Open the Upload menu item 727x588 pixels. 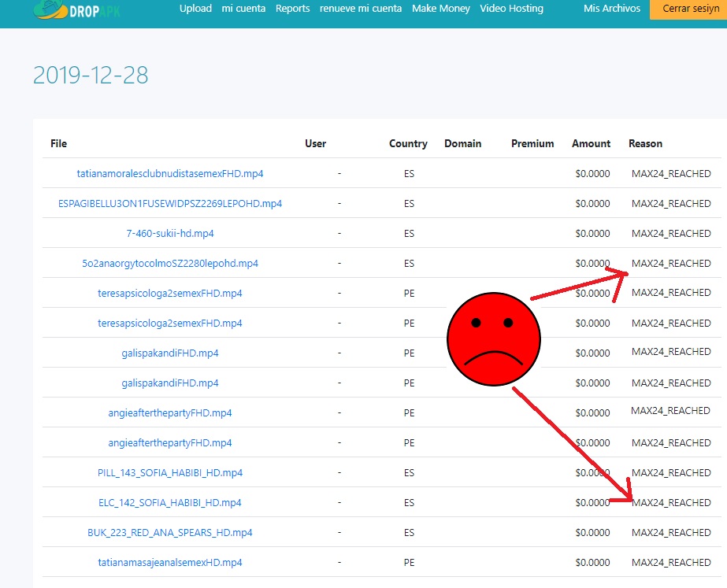195,9
